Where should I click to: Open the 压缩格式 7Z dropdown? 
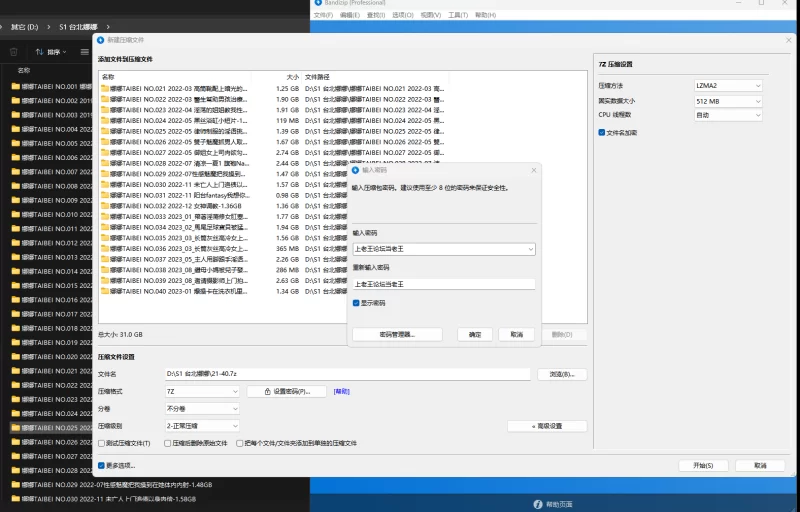click(x=202, y=392)
